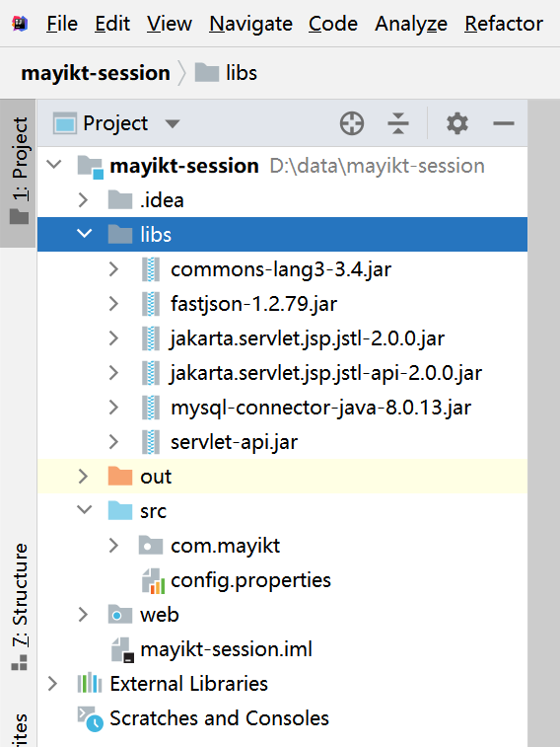Click the Collapse All icon
This screenshot has height=747, width=560.
(398, 124)
